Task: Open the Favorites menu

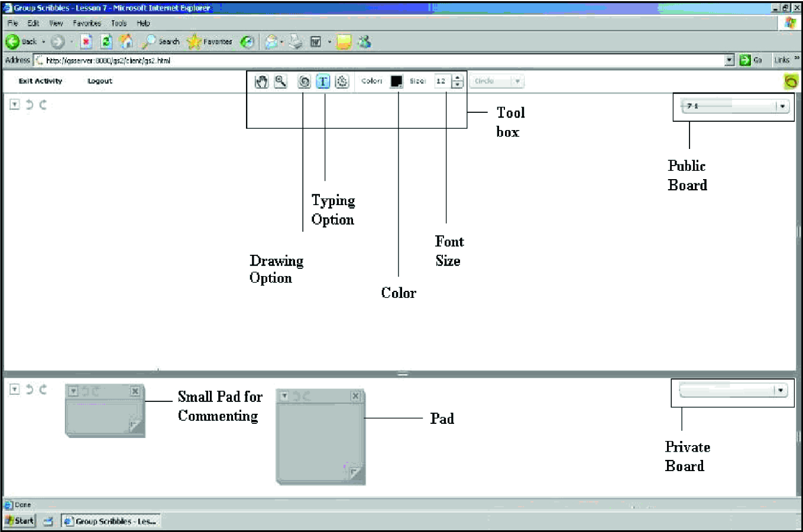Action: tap(87, 23)
